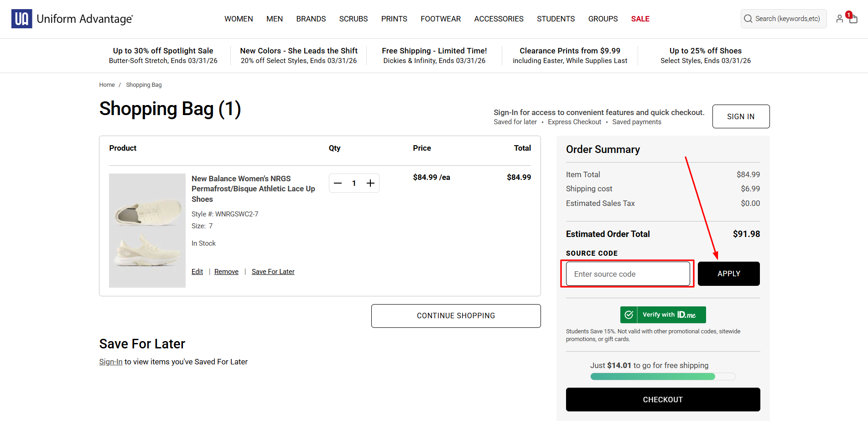
Task: Go to Home breadcrumb
Action: 107,85
